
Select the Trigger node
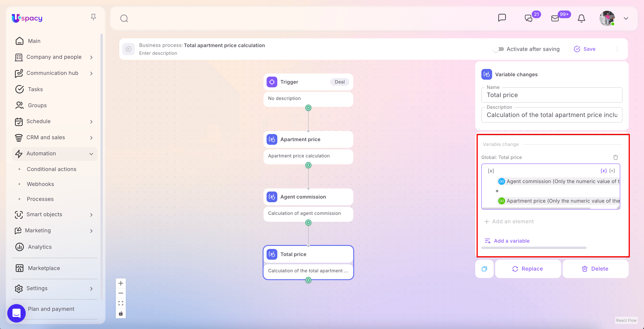[308, 82]
